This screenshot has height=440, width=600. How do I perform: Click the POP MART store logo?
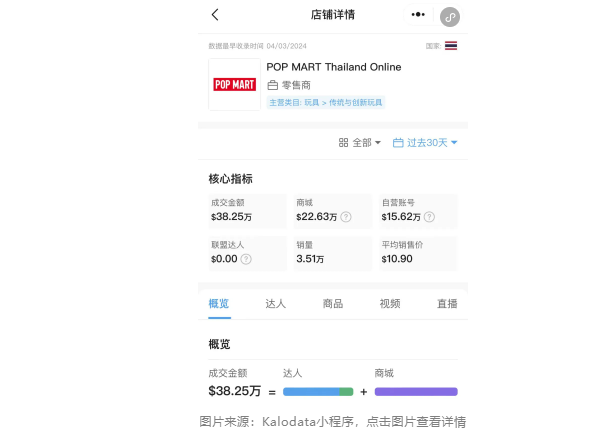tap(234, 84)
